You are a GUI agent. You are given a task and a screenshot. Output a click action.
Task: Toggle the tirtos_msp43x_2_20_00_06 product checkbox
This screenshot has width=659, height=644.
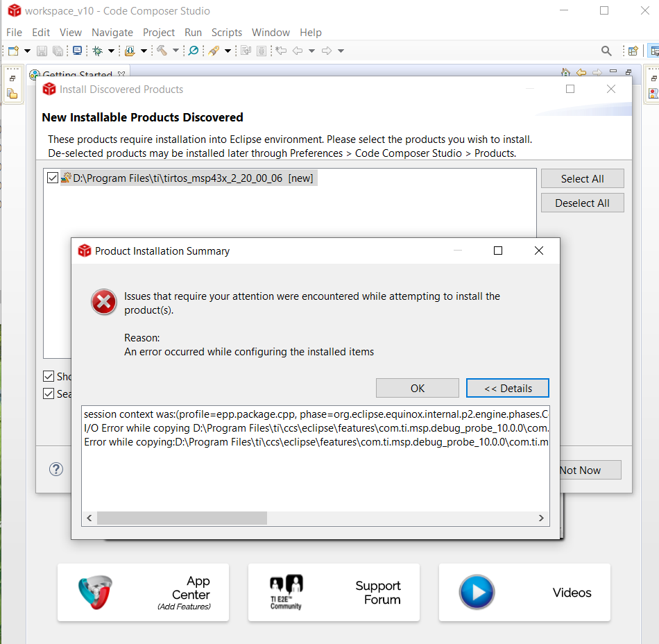53,178
